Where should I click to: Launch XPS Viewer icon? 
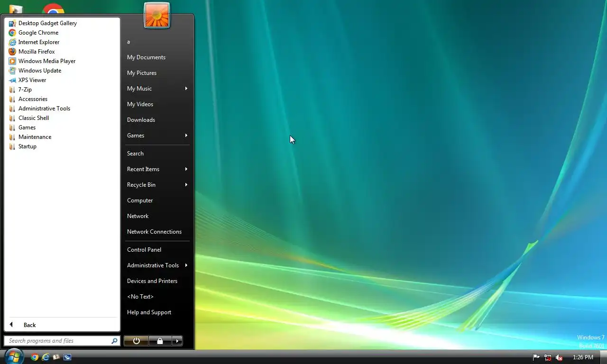click(x=12, y=80)
